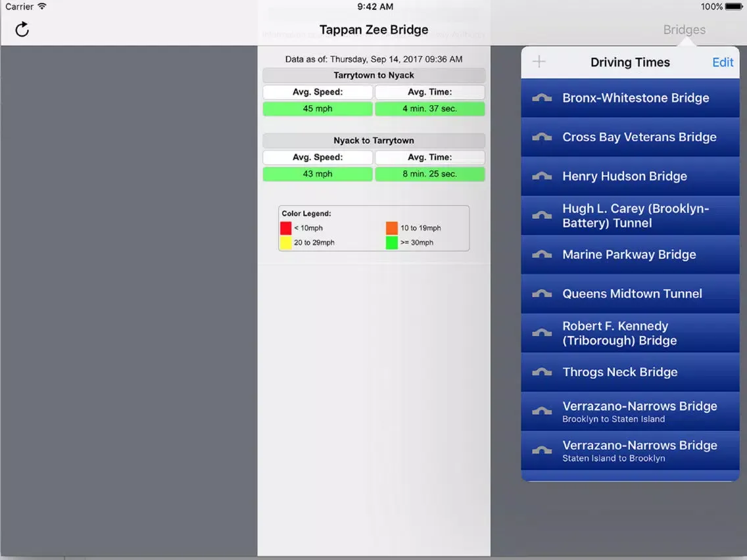Click Avg. Time label under Nyack to Tarrytown
This screenshot has height=560, width=747.
429,157
